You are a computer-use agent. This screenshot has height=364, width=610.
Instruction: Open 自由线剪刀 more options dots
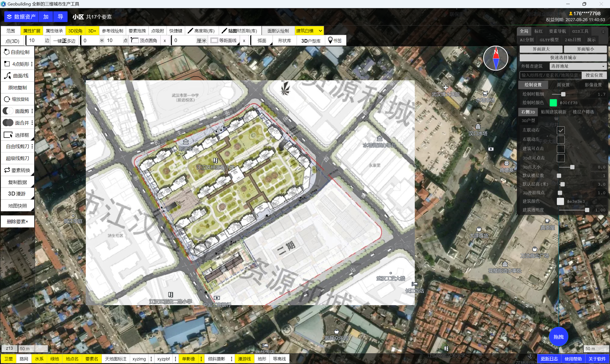[x=32, y=147]
